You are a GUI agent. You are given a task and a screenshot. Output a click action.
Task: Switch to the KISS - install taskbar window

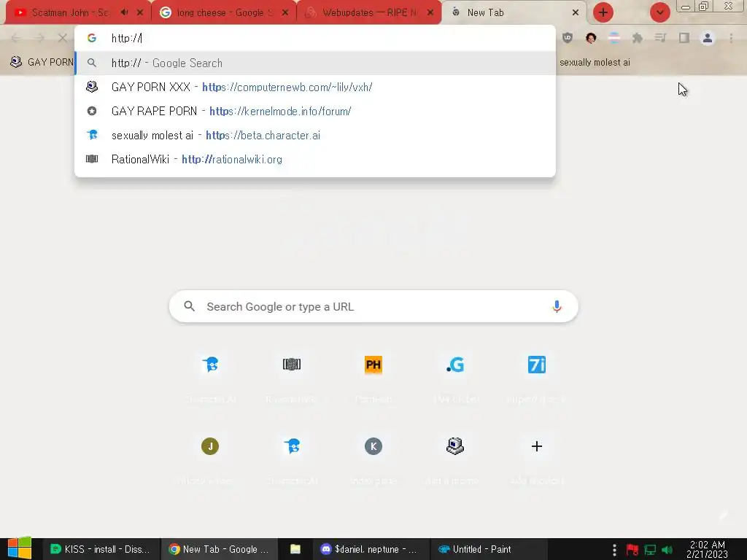pos(100,549)
